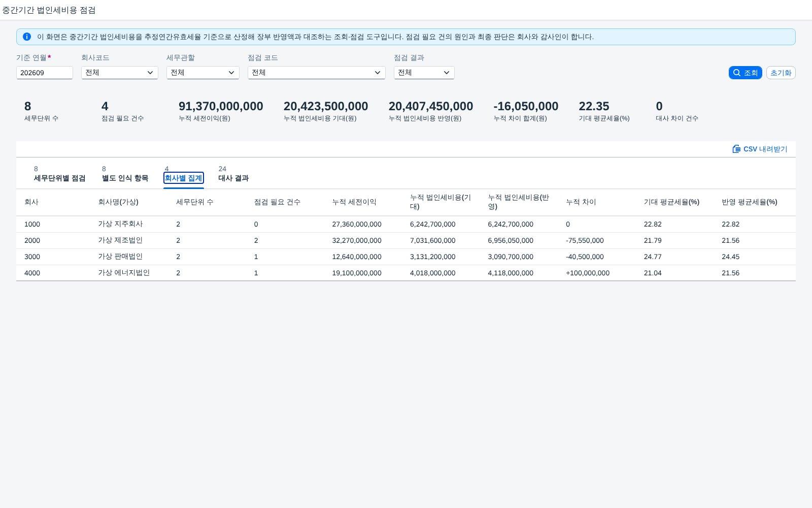
Task: Expand the 점검 결과 dropdown
Action: click(424, 73)
